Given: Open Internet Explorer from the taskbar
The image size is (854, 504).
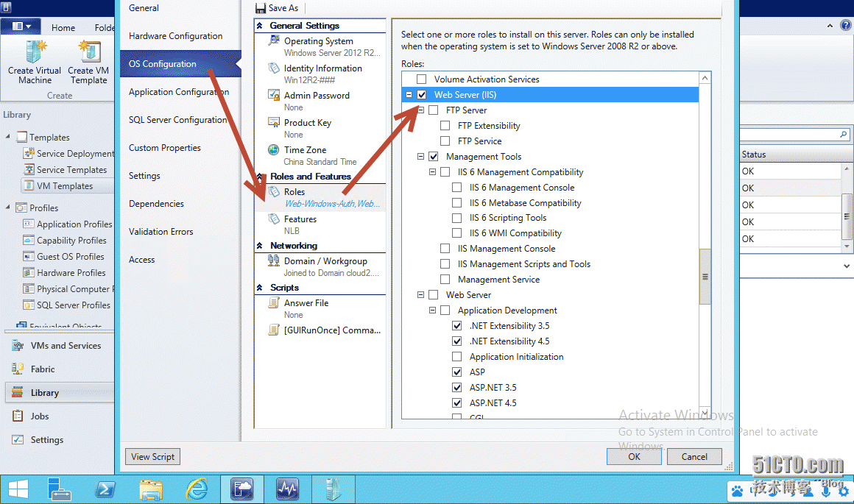Looking at the screenshot, I should click(x=197, y=489).
